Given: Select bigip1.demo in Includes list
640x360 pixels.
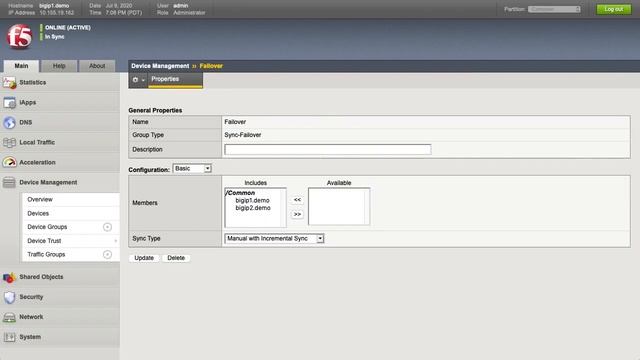Looking at the screenshot, I should coord(252,200).
